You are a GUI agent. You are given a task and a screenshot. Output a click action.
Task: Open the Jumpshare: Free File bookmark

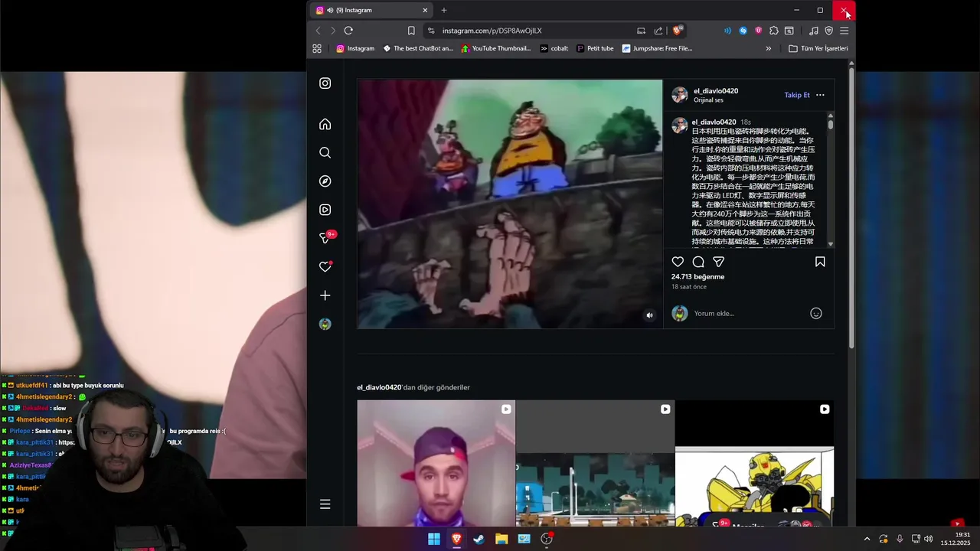coord(657,48)
